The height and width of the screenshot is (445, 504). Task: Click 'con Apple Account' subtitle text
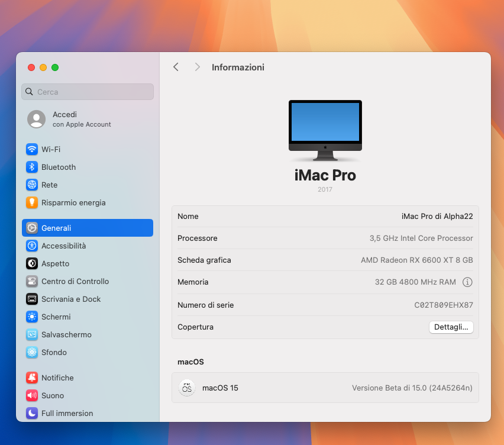point(82,124)
